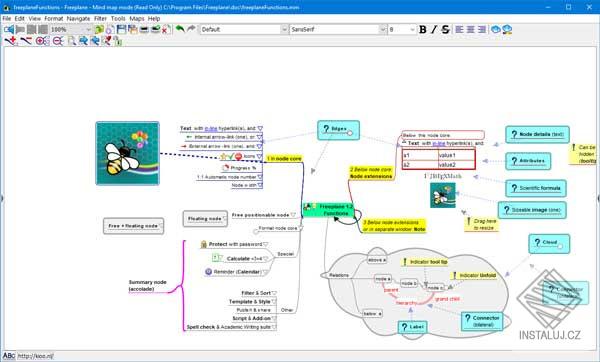Open a map with the folder icon
This screenshot has width=600, height=362.
[99, 29]
